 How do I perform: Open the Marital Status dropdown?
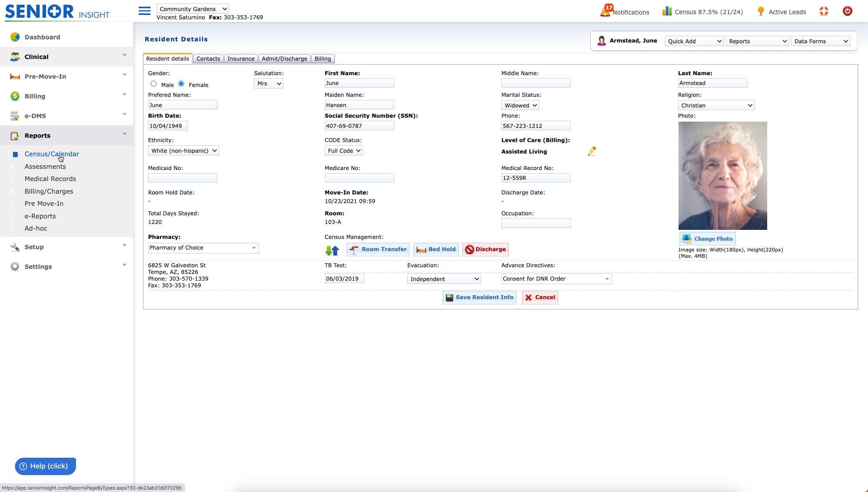[x=520, y=105]
